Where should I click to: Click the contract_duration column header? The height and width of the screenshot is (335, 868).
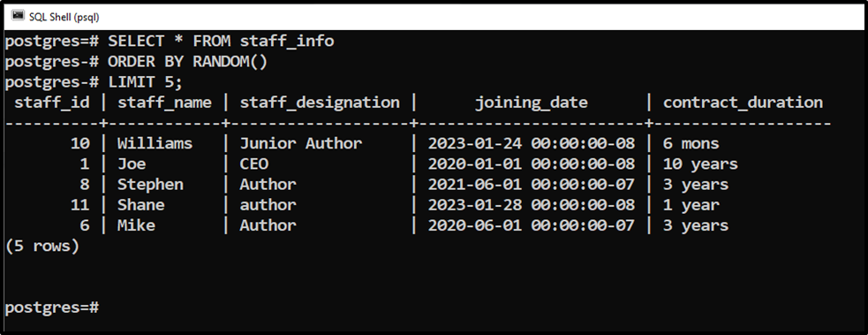[743, 103]
